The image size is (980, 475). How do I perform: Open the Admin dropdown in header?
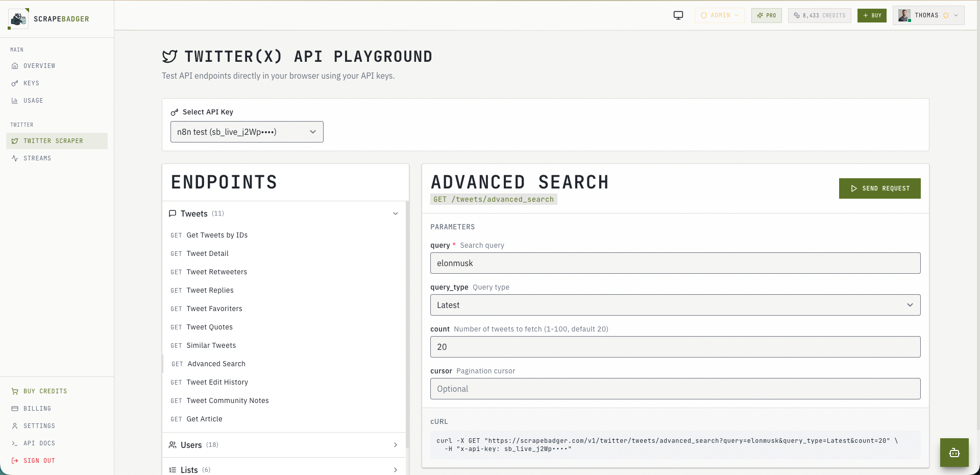(x=720, y=15)
